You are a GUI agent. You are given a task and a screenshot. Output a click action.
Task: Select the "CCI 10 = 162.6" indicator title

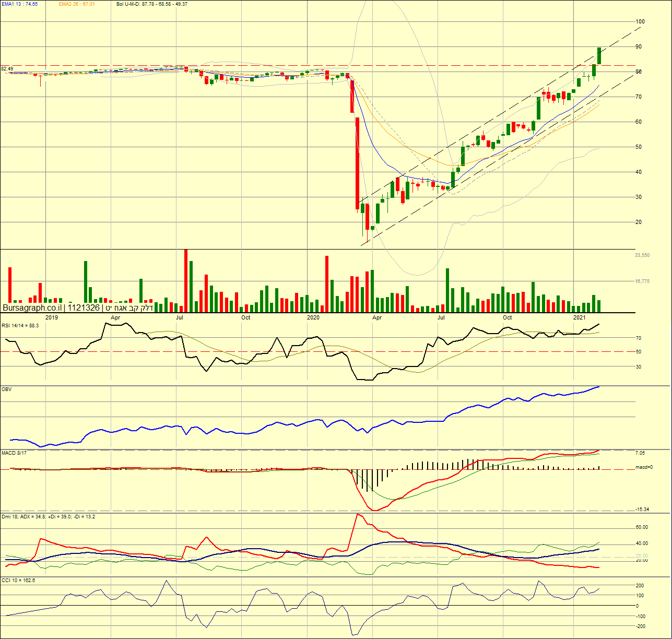18,581
